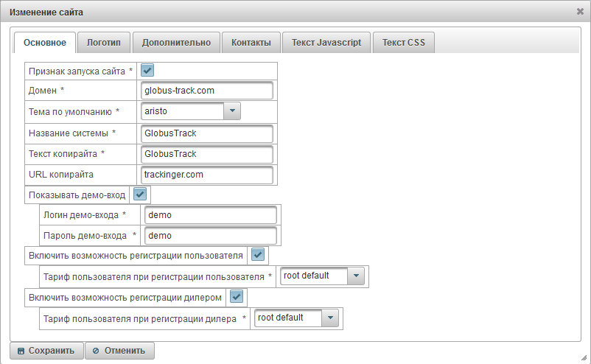This screenshot has width=591, height=364.
Task: Focus the Название системы text field
Action: (x=206, y=133)
